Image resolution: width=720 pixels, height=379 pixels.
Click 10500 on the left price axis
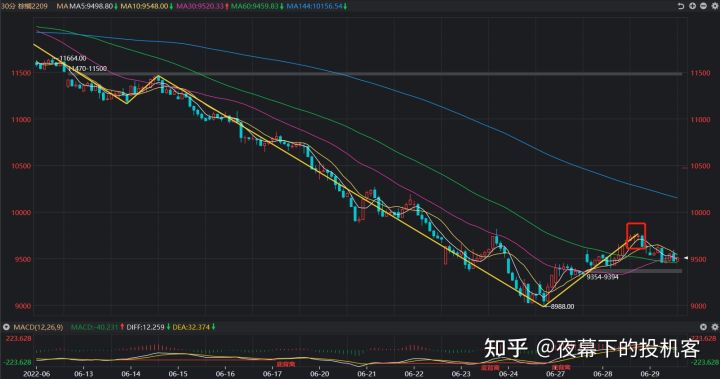(22, 166)
